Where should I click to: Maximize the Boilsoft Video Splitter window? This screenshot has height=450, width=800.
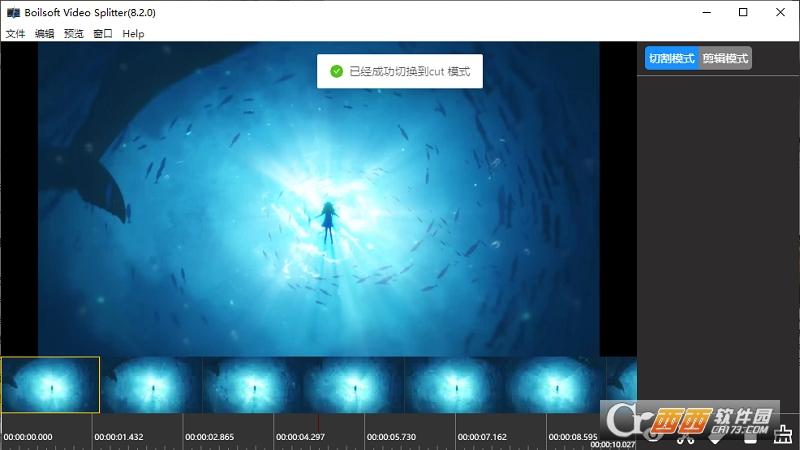click(743, 12)
